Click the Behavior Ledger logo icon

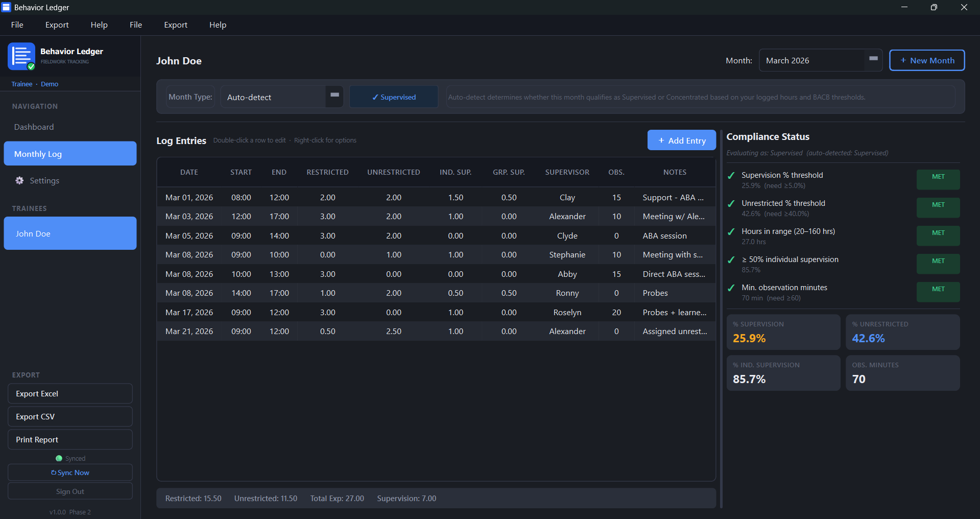21,56
